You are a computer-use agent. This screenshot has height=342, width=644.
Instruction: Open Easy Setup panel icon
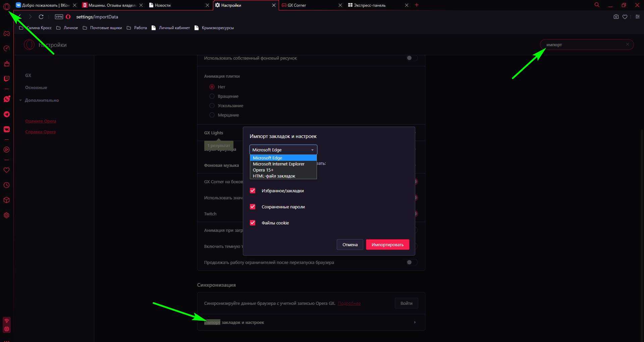(x=638, y=17)
